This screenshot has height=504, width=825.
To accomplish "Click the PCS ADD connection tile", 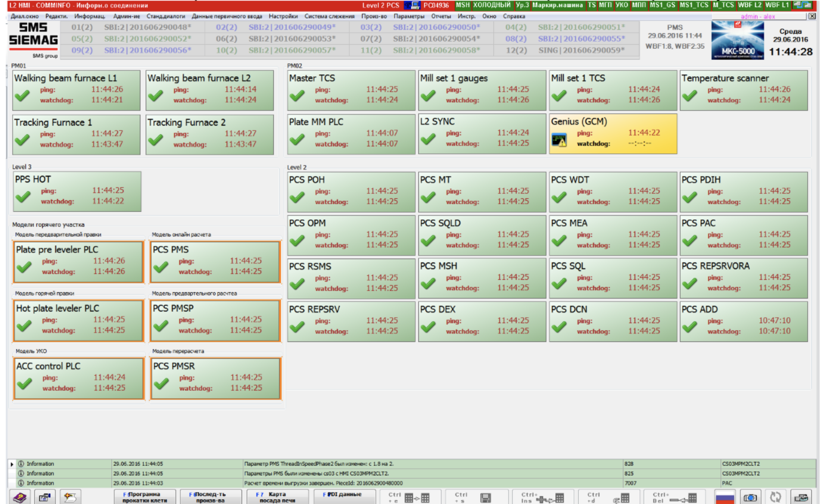I will [x=743, y=321].
